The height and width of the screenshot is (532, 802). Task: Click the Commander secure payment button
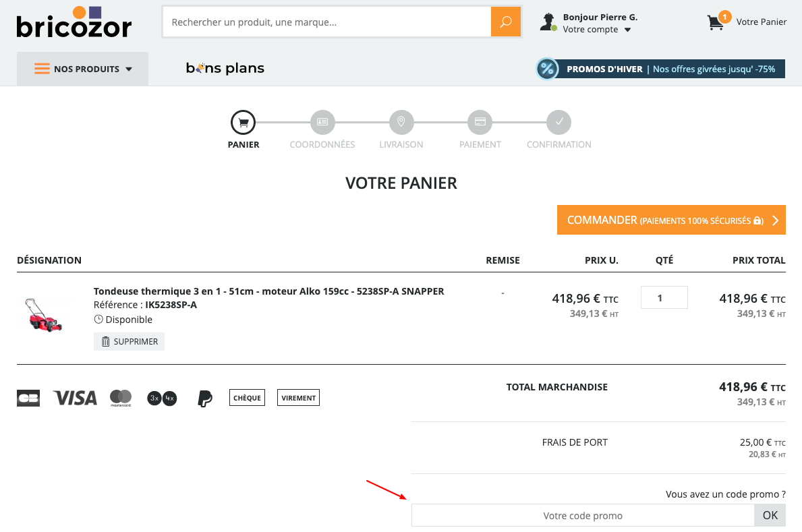click(x=671, y=220)
